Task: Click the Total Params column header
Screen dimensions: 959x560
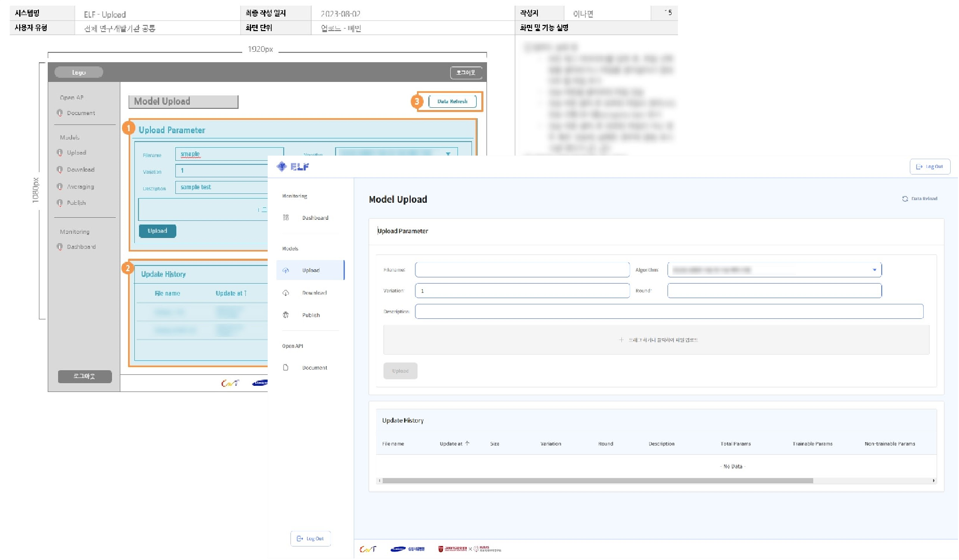Action: 735,444
